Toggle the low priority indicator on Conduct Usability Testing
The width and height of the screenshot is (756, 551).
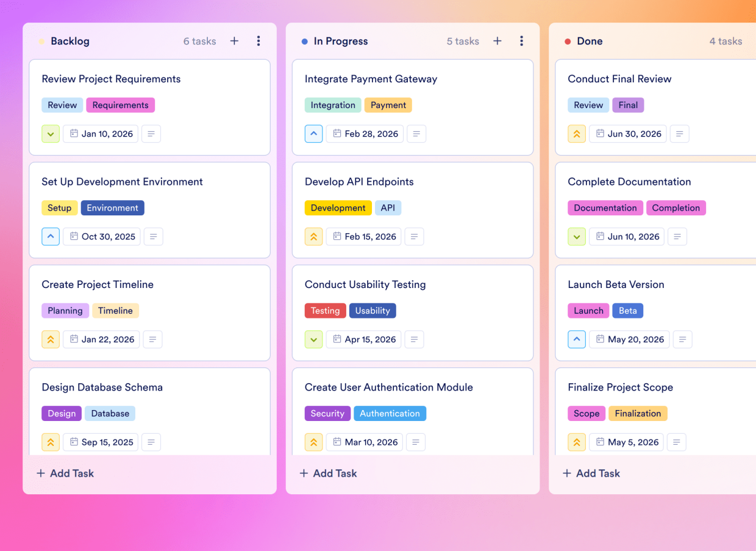tap(313, 339)
